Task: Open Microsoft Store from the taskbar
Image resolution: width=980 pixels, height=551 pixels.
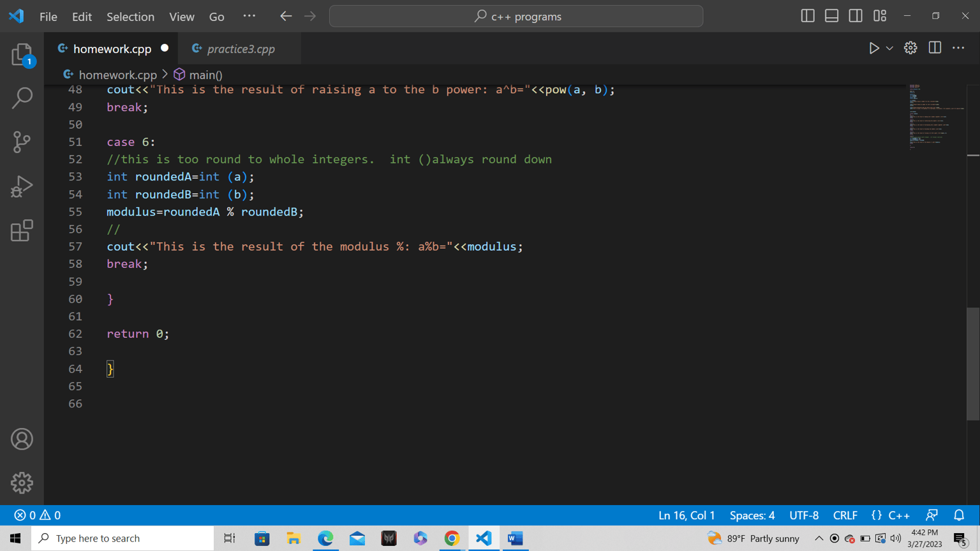Action: tap(262, 538)
